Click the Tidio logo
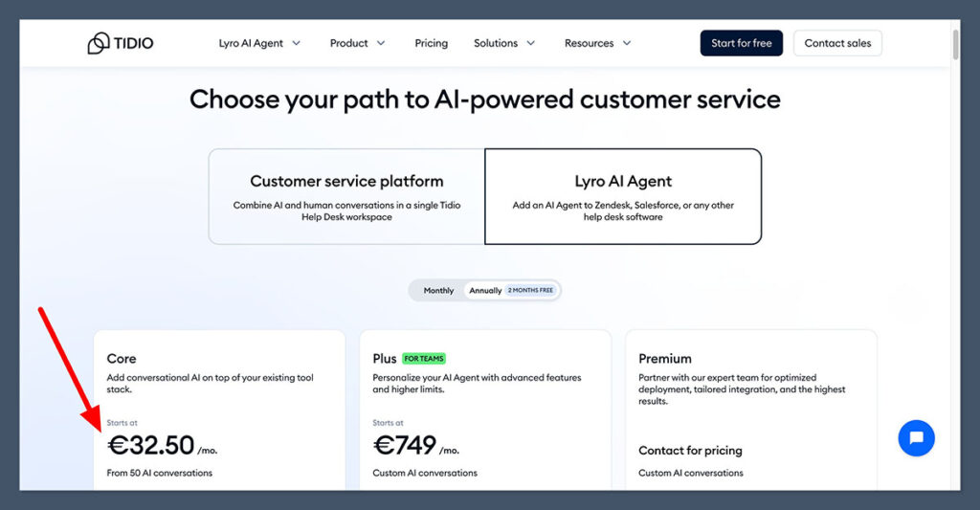This screenshot has width=980, height=510. point(121,43)
